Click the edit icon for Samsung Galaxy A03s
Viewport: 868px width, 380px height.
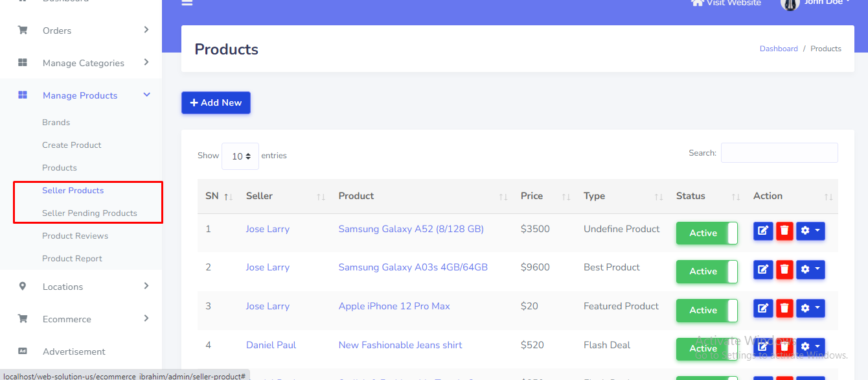(763, 269)
